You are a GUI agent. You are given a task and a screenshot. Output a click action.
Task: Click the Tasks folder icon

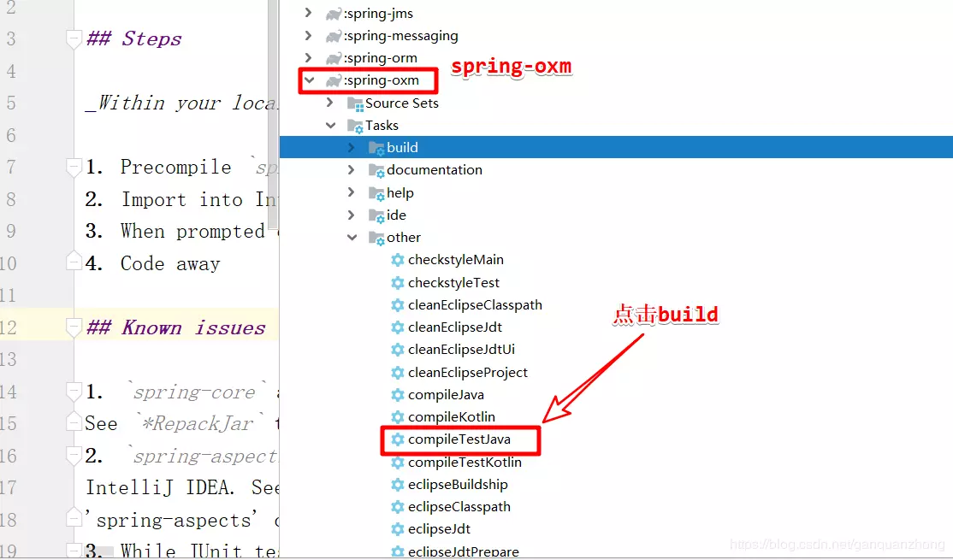tap(355, 127)
